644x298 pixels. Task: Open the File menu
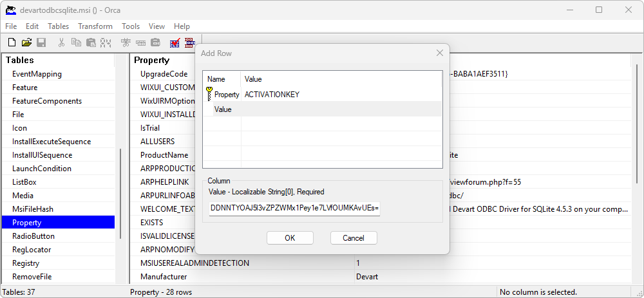pos(11,26)
